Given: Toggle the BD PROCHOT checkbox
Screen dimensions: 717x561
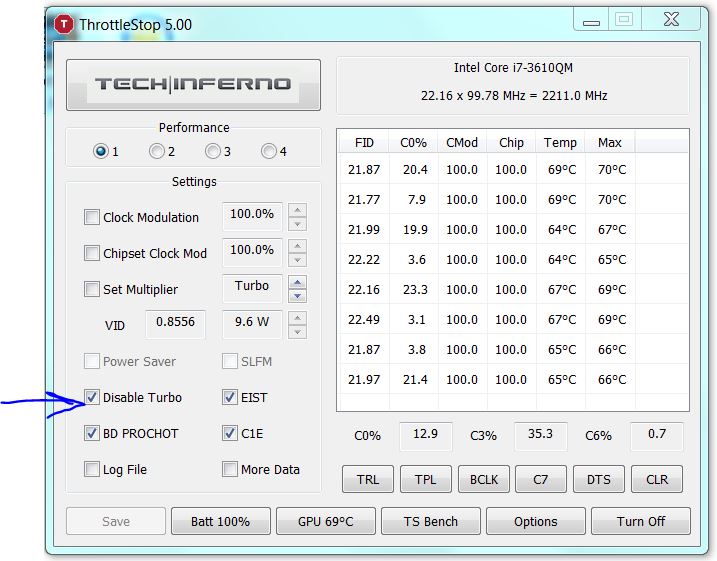Looking at the screenshot, I should [92, 433].
